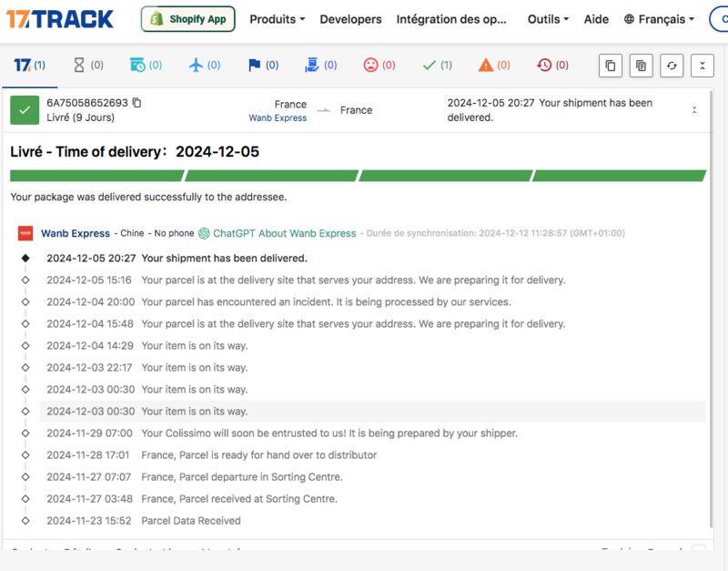Open Intégration des op... menu item

coord(451,19)
